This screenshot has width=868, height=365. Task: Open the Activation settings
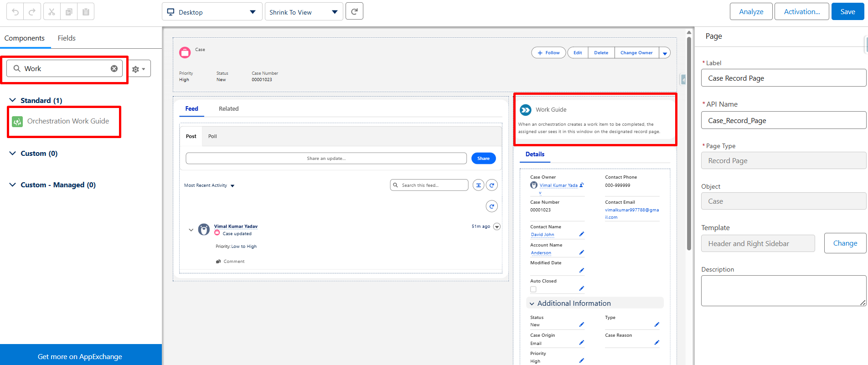pos(802,12)
